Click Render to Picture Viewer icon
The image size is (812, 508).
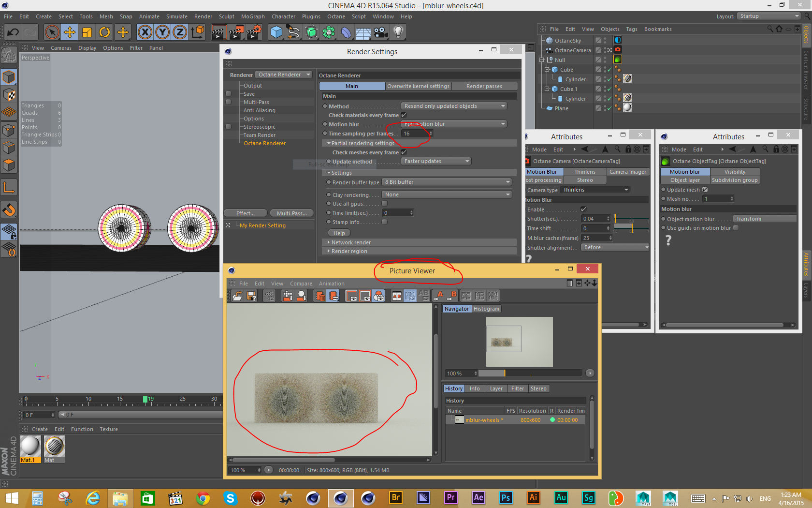(x=236, y=32)
